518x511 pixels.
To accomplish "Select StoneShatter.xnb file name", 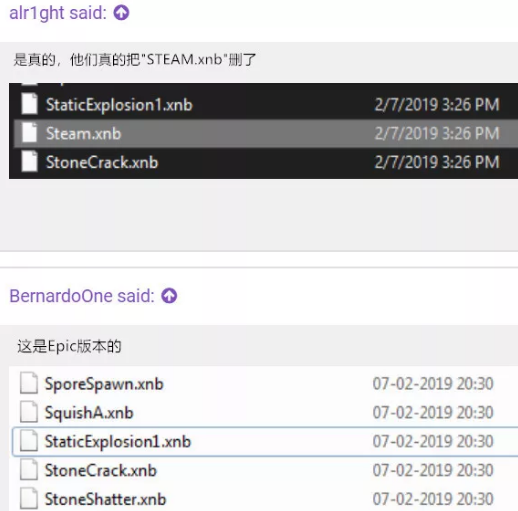I will 105,499.
